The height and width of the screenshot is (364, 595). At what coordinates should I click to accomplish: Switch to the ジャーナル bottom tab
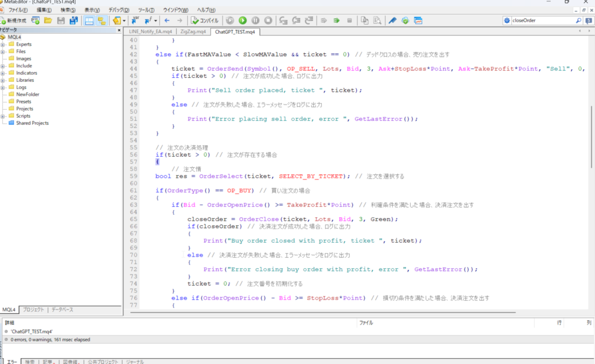pos(135,362)
